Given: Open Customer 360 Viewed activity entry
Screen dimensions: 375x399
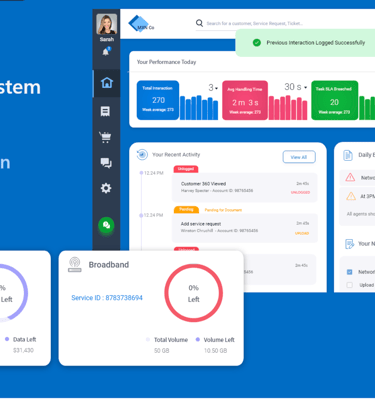Looking at the screenshot, I should point(245,187).
